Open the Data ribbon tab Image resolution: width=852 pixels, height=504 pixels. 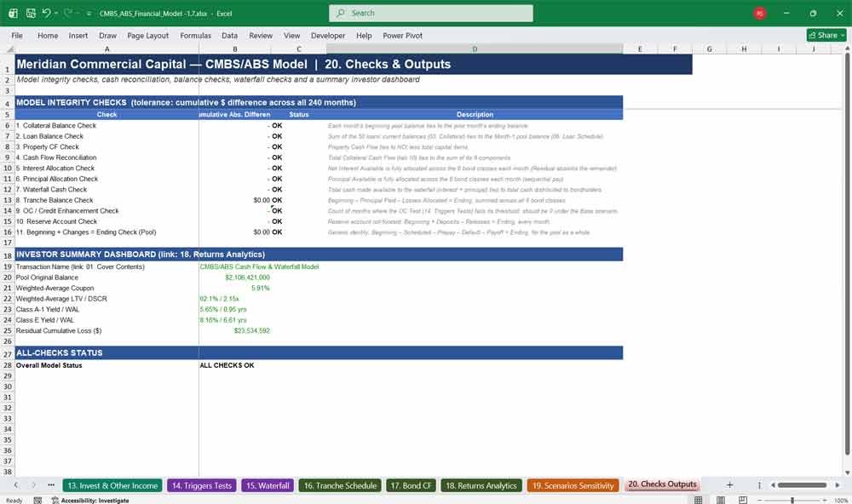tap(229, 35)
